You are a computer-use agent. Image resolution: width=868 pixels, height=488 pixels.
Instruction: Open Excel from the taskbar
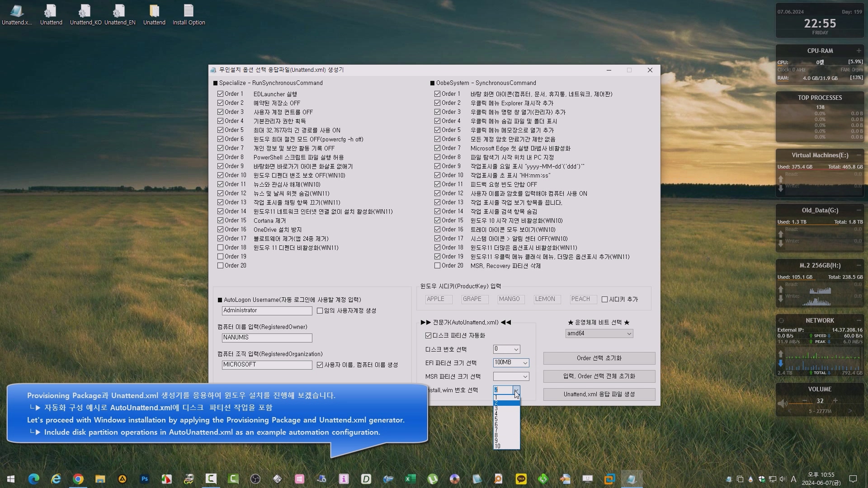[x=410, y=479]
